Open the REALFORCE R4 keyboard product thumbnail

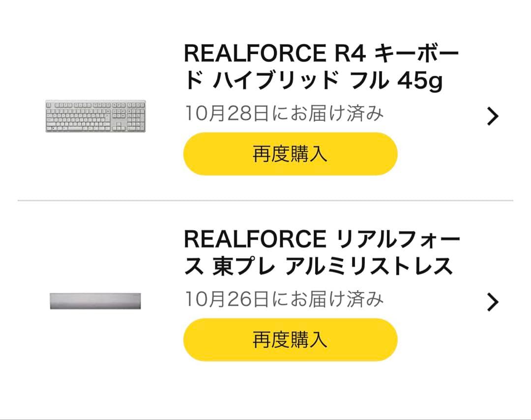[x=96, y=116]
